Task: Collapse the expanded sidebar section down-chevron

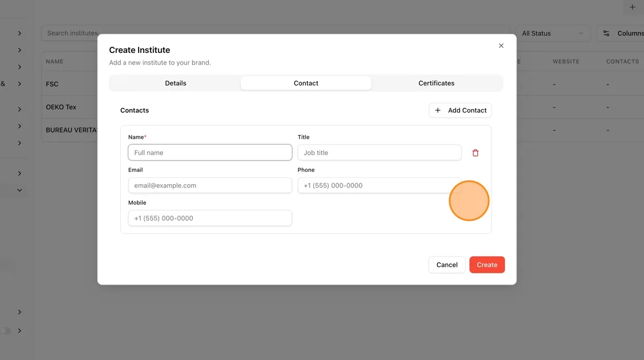Action: pos(20,190)
